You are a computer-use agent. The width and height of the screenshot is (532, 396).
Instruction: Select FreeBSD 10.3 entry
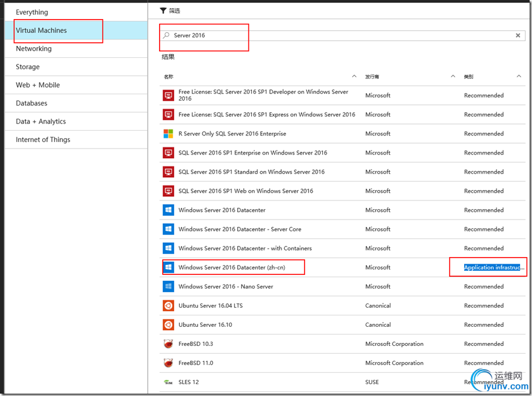pos(196,344)
